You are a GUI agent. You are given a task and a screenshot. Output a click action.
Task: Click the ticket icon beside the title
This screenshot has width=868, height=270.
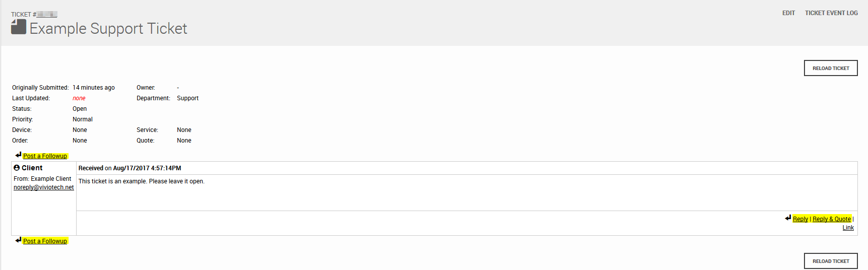(x=19, y=27)
